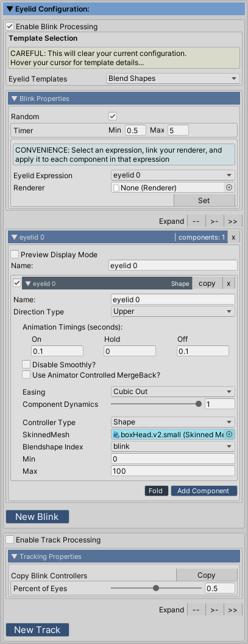Click the top Expand '>-' button
248x644 pixels.
point(214,221)
